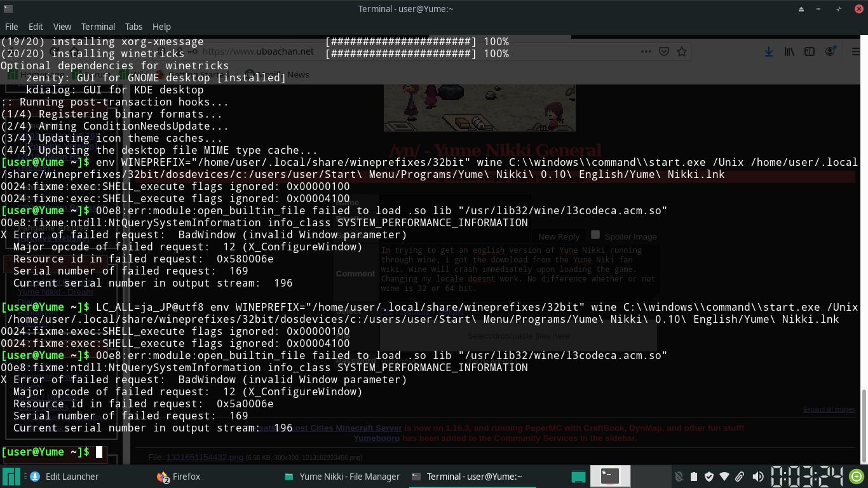Launch the terminal emulator from the panel launcher
This screenshot has width=868, height=488.
610,476
